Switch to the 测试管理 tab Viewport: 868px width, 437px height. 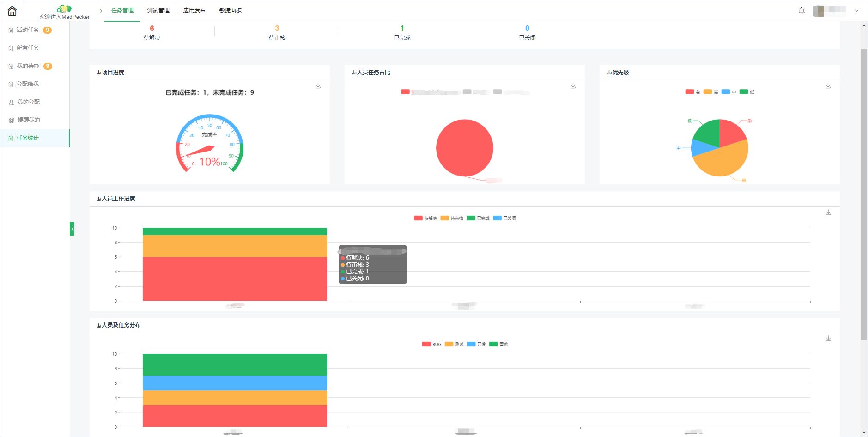click(x=158, y=11)
